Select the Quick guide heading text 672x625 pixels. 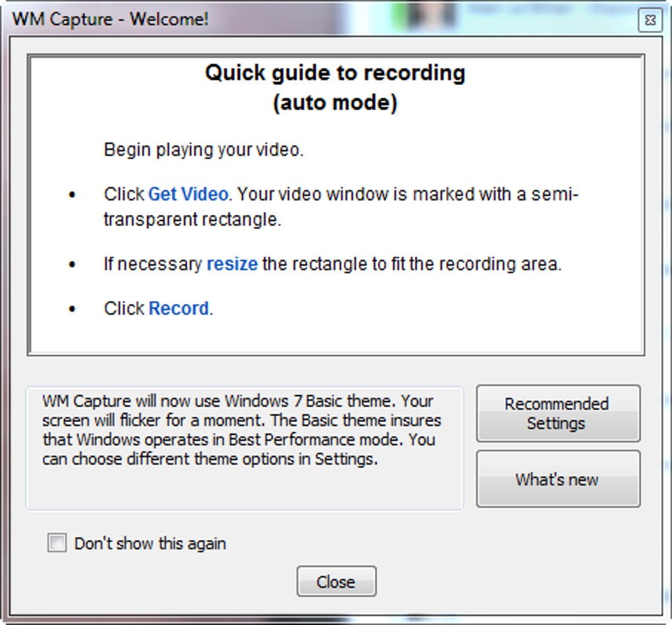click(x=335, y=73)
